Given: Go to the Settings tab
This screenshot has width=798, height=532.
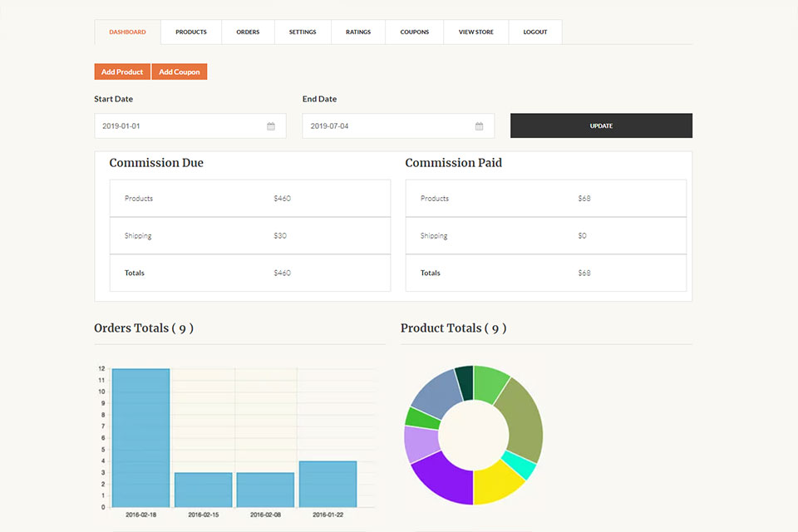Looking at the screenshot, I should (303, 32).
